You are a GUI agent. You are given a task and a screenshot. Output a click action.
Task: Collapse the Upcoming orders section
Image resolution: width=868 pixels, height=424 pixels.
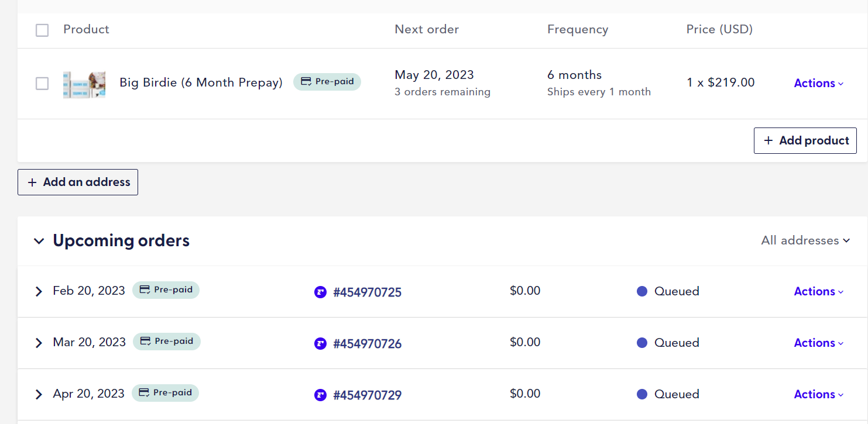pyautogui.click(x=39, y=241)
